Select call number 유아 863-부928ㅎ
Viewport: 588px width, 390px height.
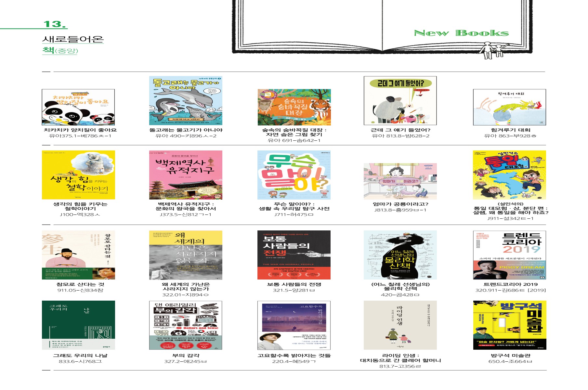pos(510,136)
